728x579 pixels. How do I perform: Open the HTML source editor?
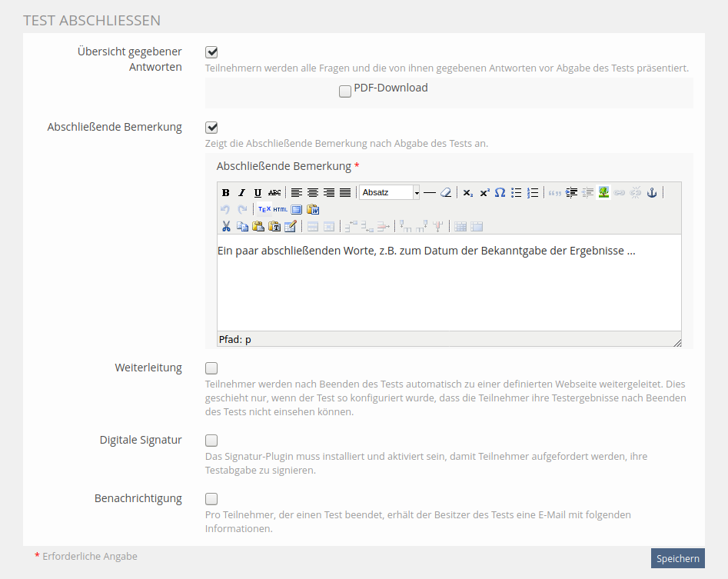pos(281,209)
